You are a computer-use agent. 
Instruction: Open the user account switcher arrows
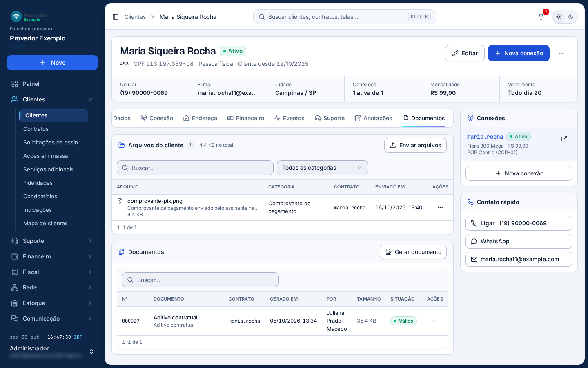coord(91,352)
